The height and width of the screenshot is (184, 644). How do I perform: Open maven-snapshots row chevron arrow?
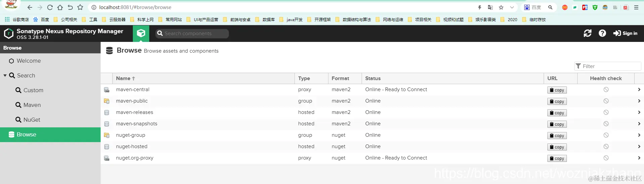click(639, 124)
